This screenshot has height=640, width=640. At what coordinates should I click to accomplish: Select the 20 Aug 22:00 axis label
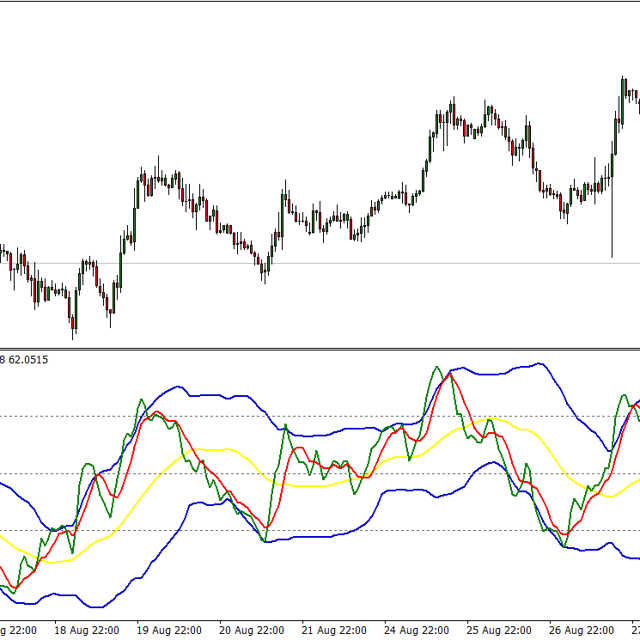pos(249,630)
